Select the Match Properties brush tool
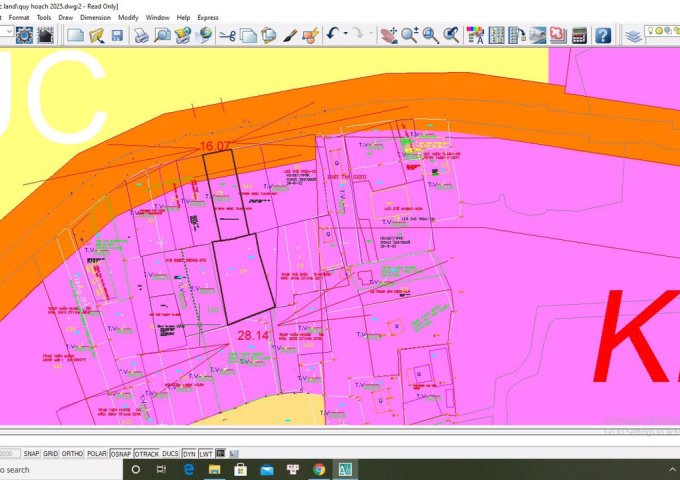 tap(290, 36)
